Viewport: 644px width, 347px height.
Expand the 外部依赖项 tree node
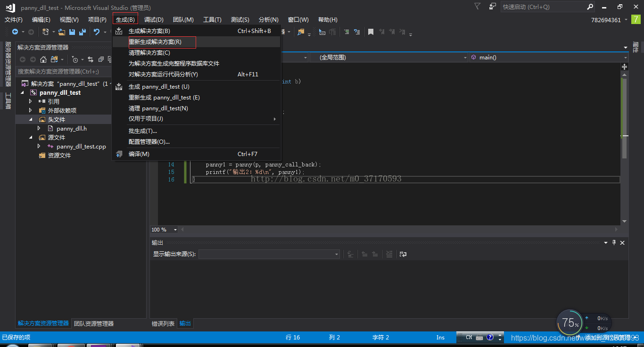[x=31, y=110]
